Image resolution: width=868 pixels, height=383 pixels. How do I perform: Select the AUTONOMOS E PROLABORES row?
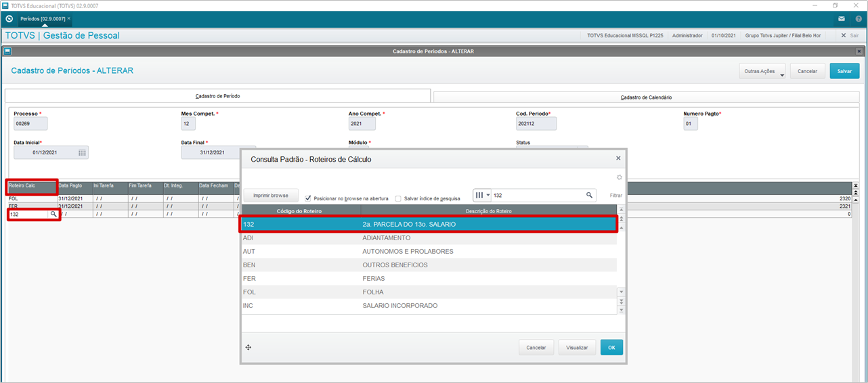429,251
